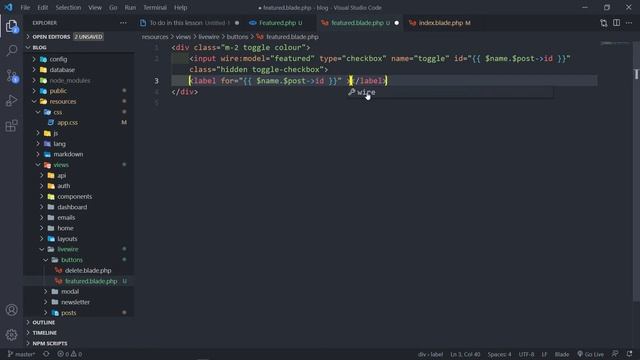Click the notifications bell in status bar
This screenshot has height=360, width=640.
click(630, 354)
